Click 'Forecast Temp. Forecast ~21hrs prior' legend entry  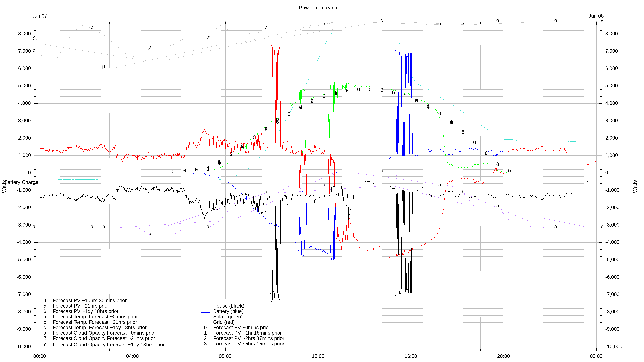click(x=95, y=322)
